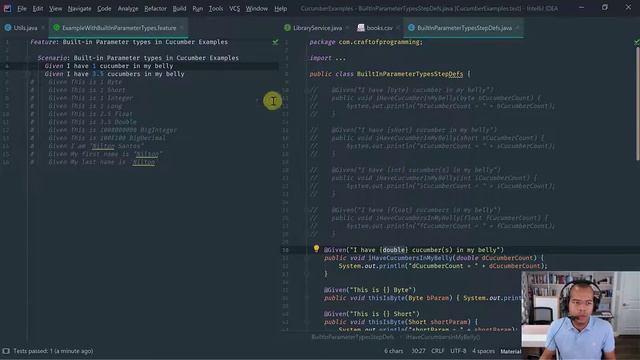640x360 pixels.
Task: Click the @Given "This is {} Byte" annotation
Action: click(370, 290)
